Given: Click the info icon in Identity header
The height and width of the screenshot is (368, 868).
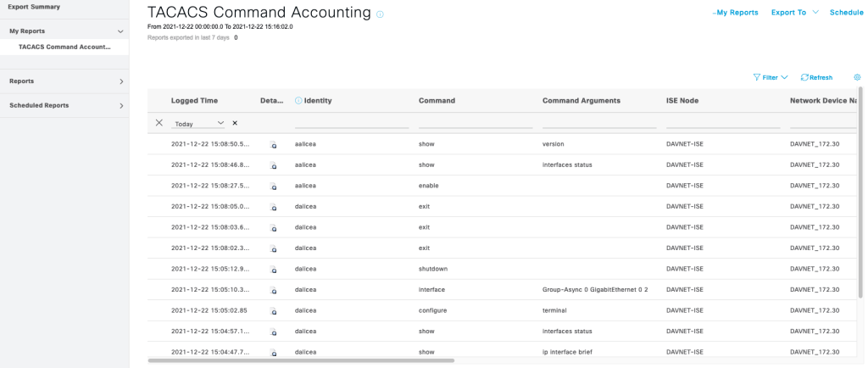Looking at the screenshot, I should coord(298,101).
